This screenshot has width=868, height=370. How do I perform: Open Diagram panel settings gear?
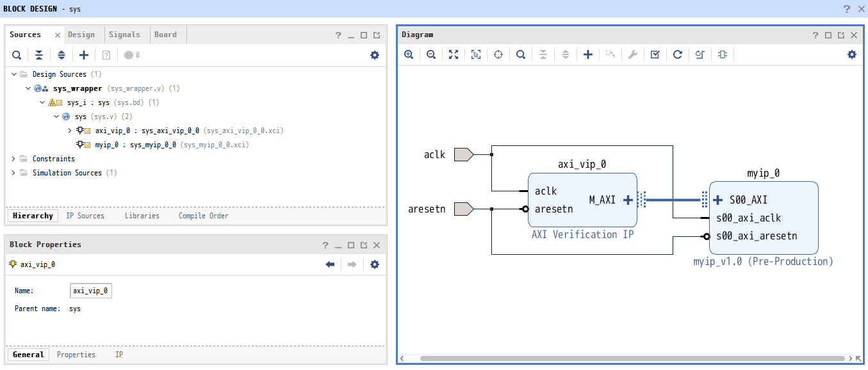point(852,54)
